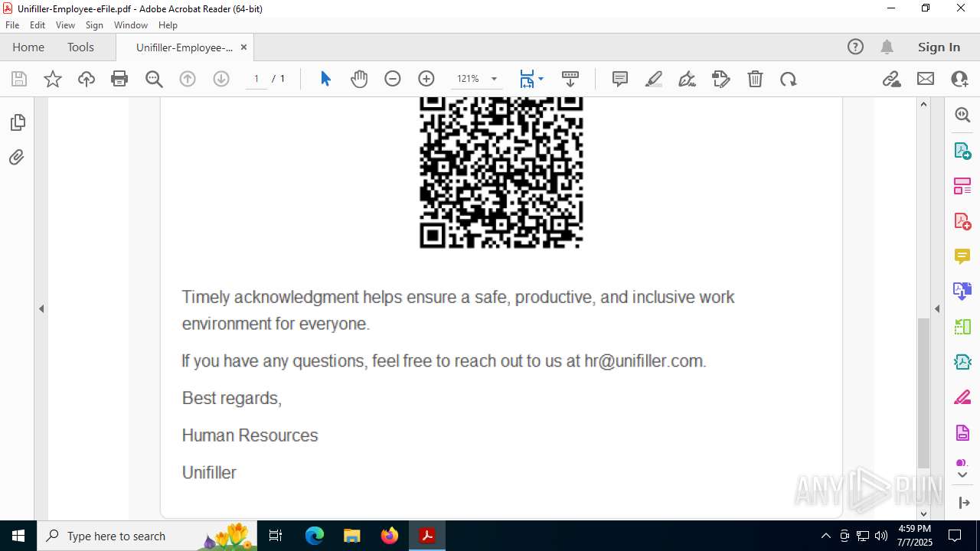Close the Unifiller-Employee document tab
This screenshot has width=980, height=551.
click(x=243, y=47)
